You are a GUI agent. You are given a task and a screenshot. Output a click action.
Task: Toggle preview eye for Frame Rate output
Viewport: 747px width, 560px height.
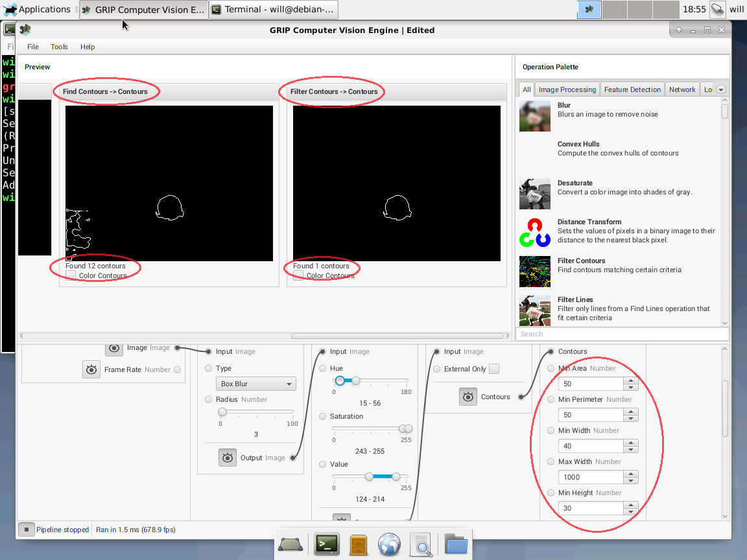[91, 369]
